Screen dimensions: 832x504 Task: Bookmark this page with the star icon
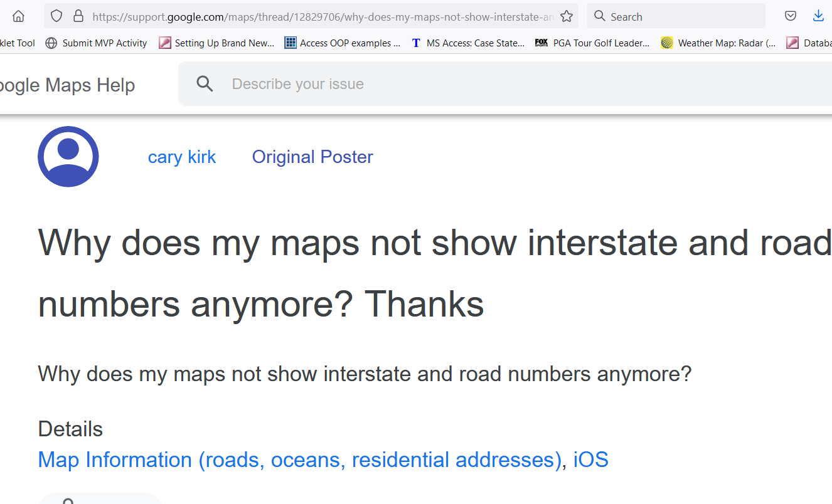point(567,16)
